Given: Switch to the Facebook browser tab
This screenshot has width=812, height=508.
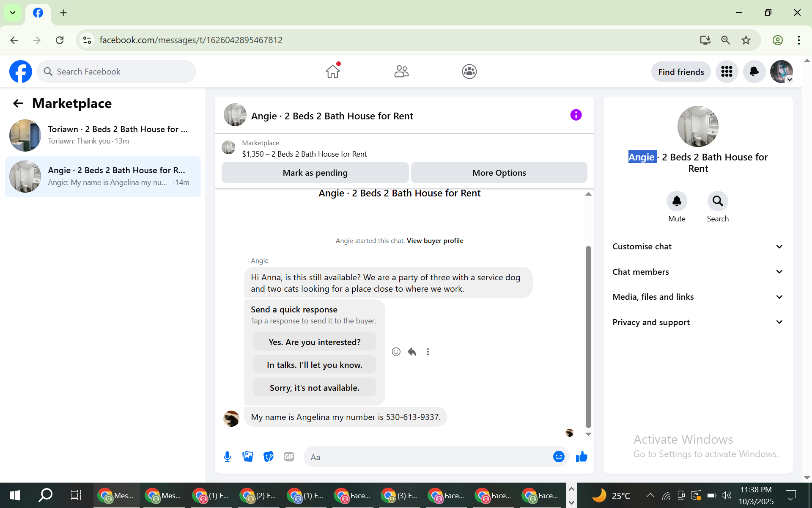Looking at the screenshot, I should 38,13.
